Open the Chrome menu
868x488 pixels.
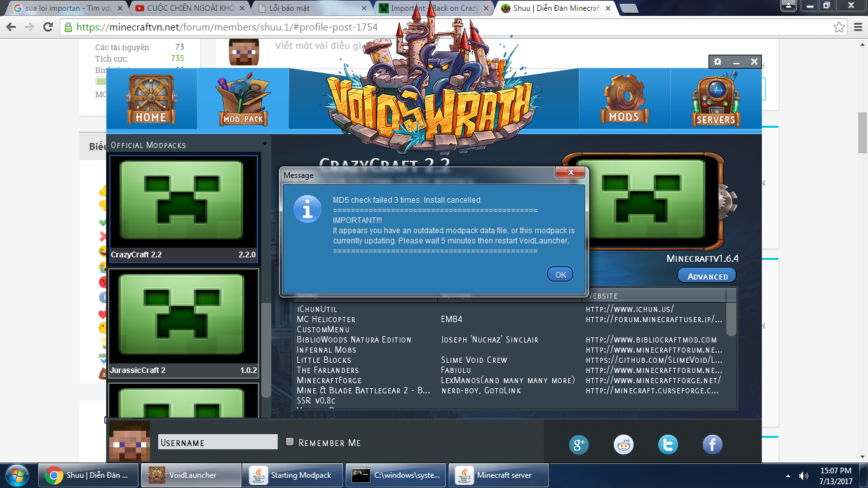click(857, 27)
